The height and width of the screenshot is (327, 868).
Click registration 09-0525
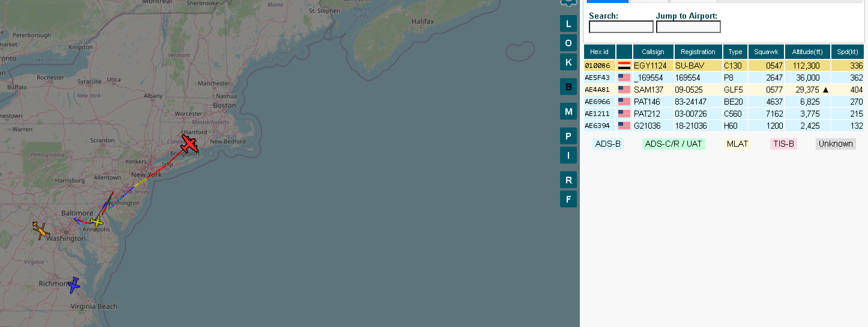coord(690,90)
